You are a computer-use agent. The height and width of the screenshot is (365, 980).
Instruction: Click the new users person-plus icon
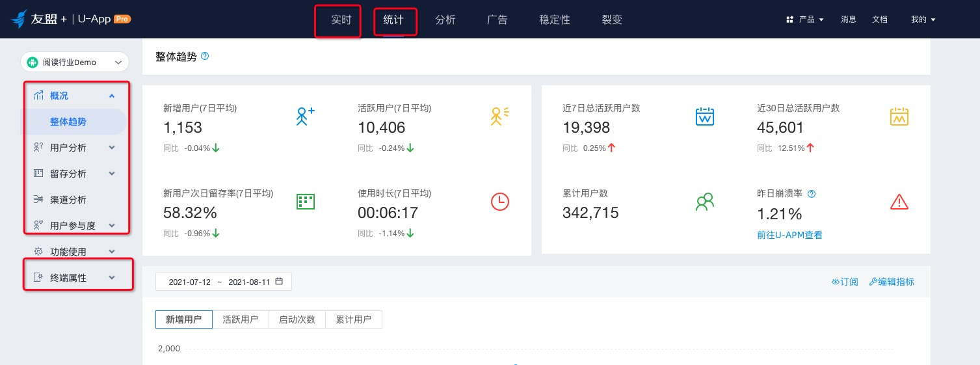click(x=305, y=116)
